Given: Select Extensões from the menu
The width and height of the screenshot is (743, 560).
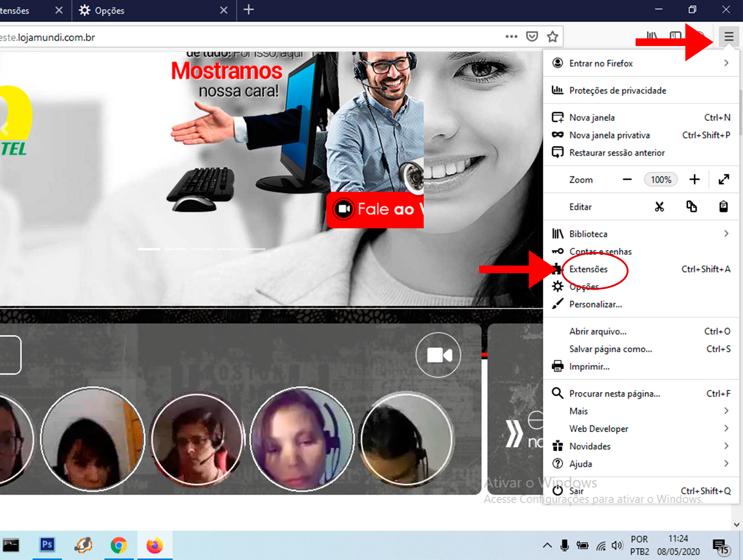Looking at the screenshot, I should pyautogui.click(x=588, y=270).
